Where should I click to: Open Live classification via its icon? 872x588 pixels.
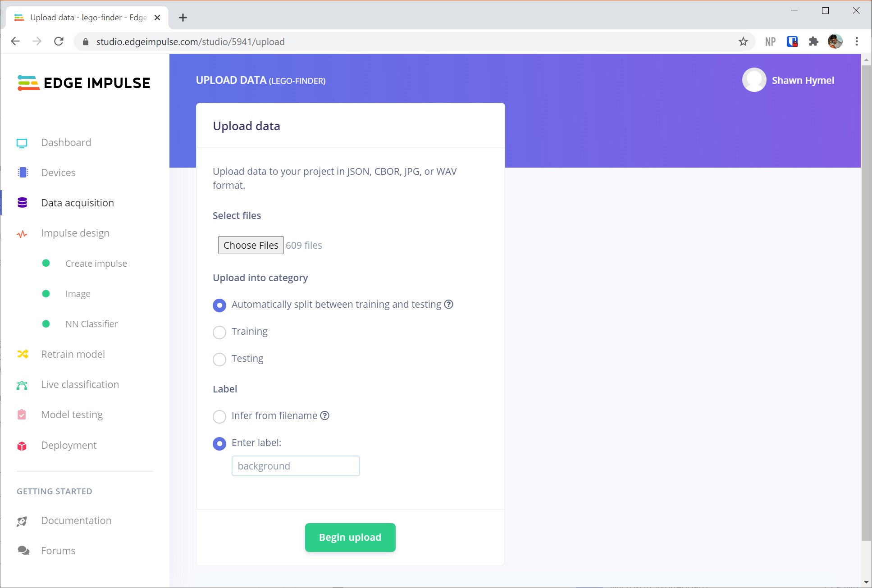[22, 384]
